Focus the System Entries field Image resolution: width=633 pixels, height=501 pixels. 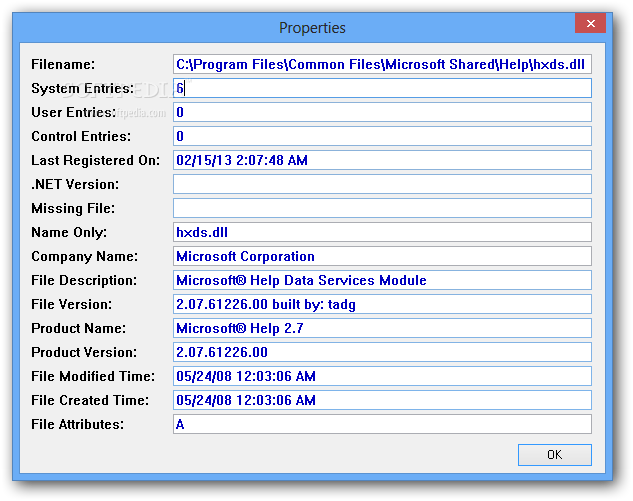(382, 88)
